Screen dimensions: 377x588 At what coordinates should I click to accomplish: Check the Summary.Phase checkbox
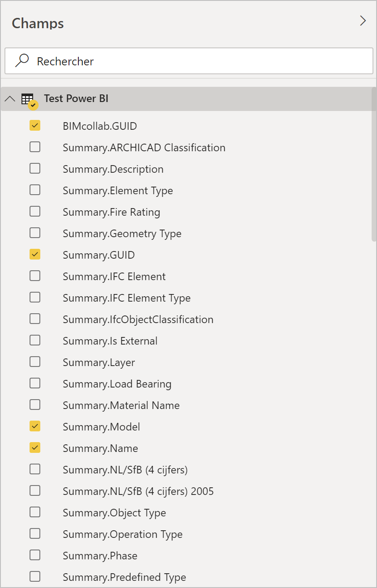tap(35, 555)
